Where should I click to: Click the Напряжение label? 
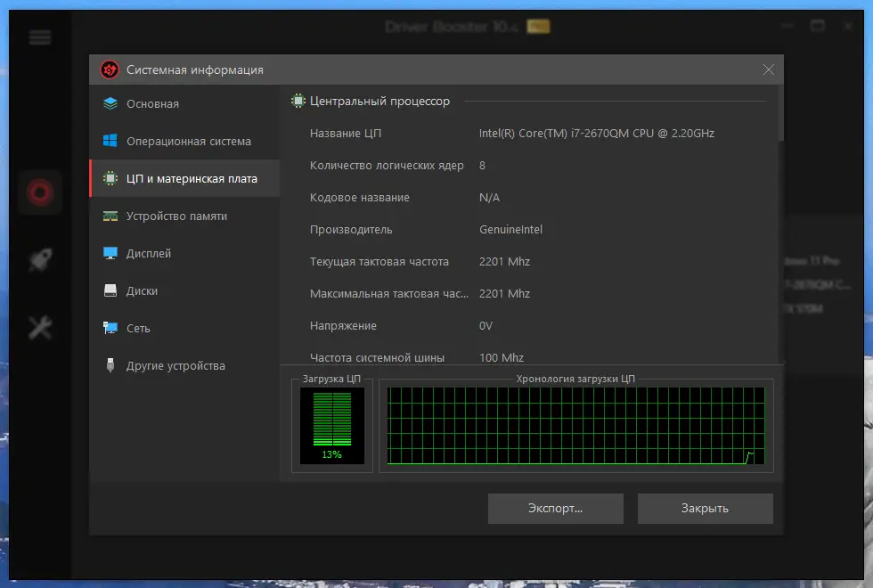[x=343, y=326]
